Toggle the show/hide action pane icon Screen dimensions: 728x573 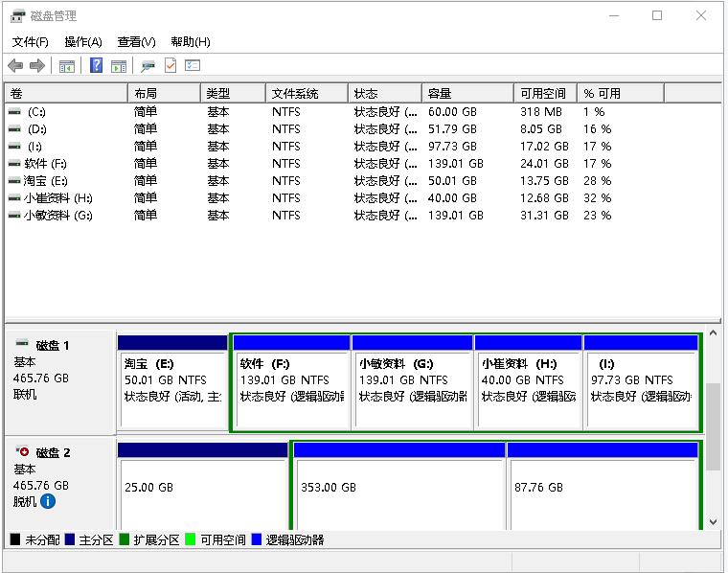tap(119, 66)
